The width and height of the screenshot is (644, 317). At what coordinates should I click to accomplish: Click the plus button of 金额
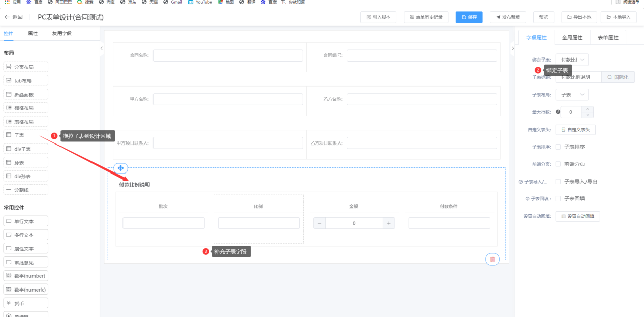(389, 223)
